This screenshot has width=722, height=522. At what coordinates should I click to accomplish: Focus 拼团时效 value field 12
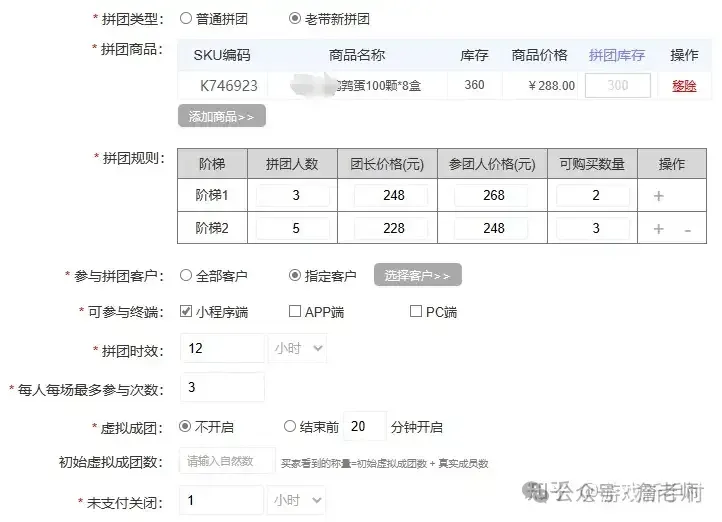(222, 348)
